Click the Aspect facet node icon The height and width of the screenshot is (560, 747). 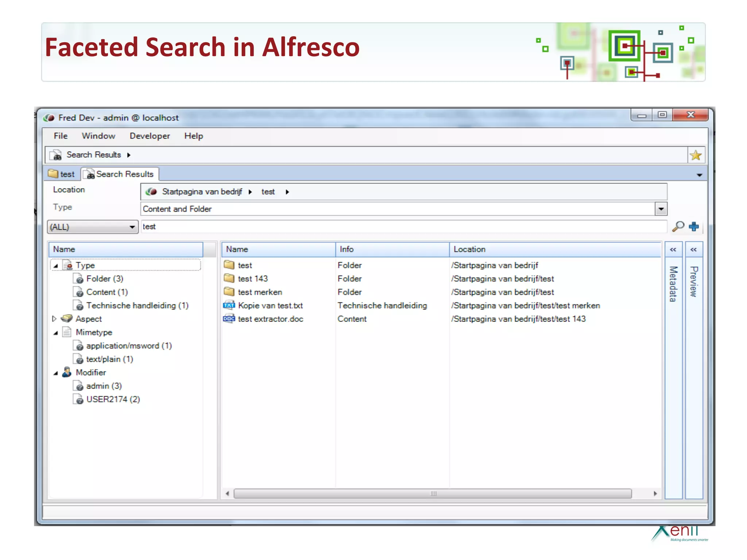67,319
